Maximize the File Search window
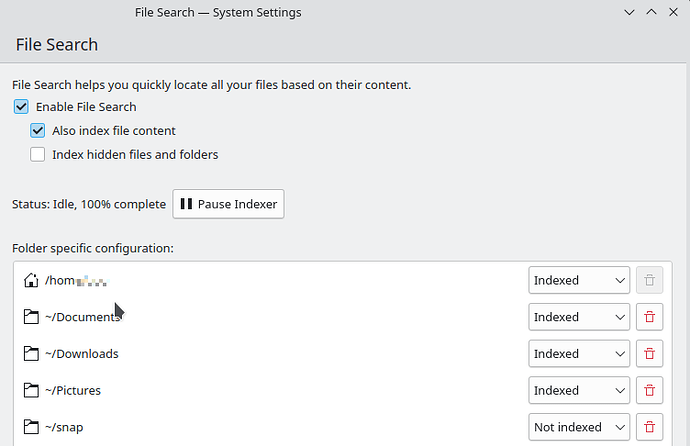690x446 pixels. coord(651,13)
